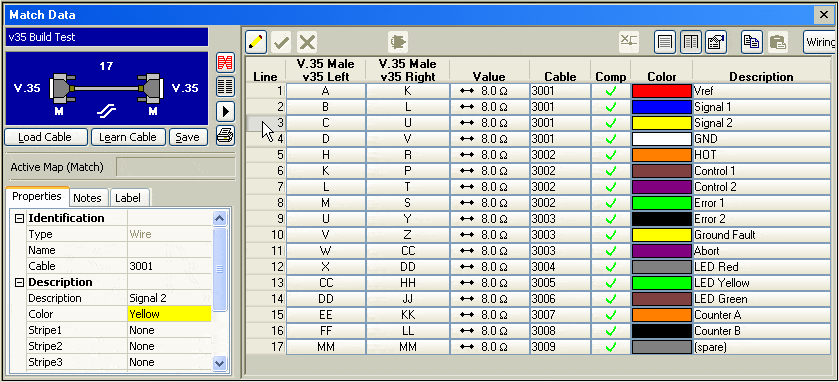Click the pencil edit icon in the toolbar

tap(257, 42)
